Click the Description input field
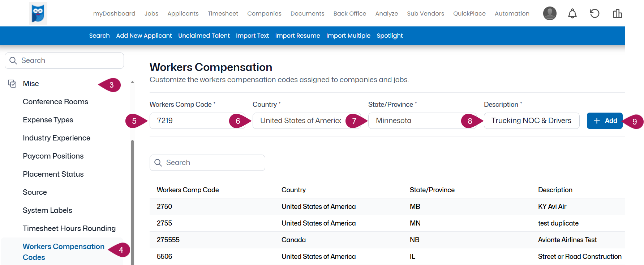Viewport: 644px width, 265px height. point(531,121)
